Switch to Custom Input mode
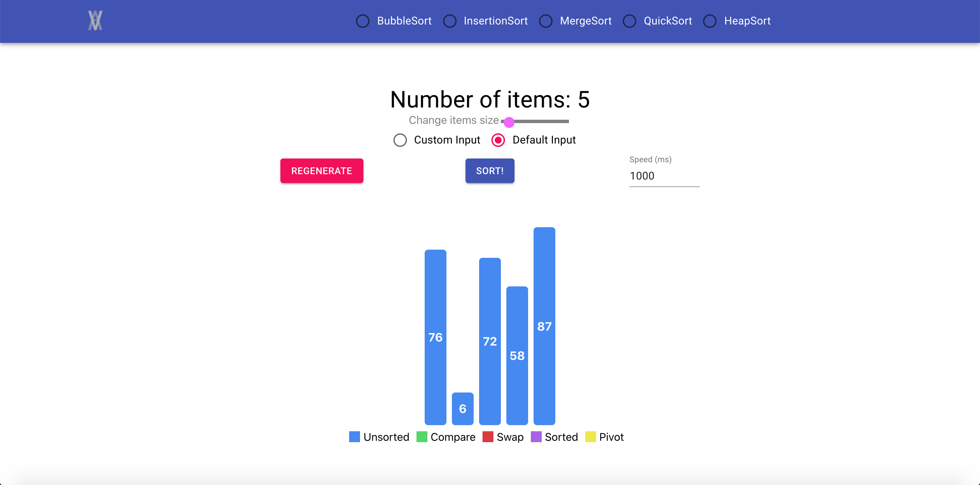Screen dimensions: 980x485 pyautogui.click(x=400, y=140)
